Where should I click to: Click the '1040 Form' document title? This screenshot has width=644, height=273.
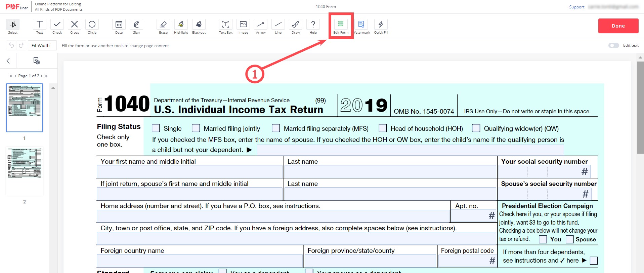pyautogui.click(x=326, y=7)
